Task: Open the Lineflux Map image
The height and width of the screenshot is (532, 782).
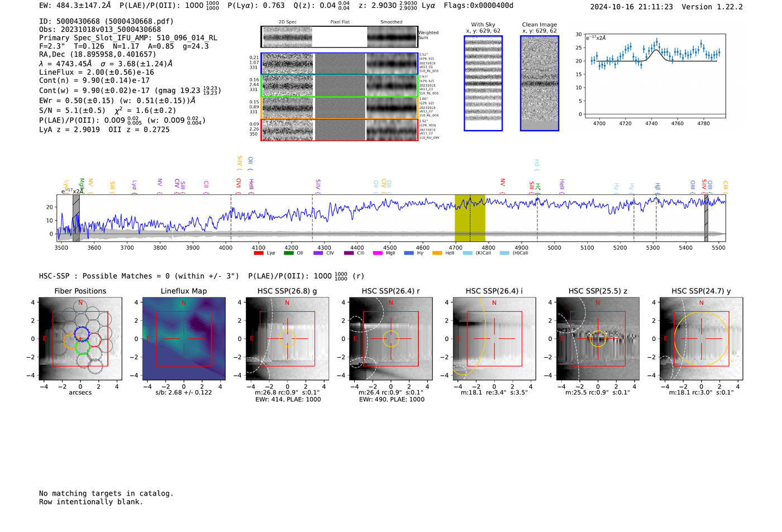Action: click(x=184, y=339)
